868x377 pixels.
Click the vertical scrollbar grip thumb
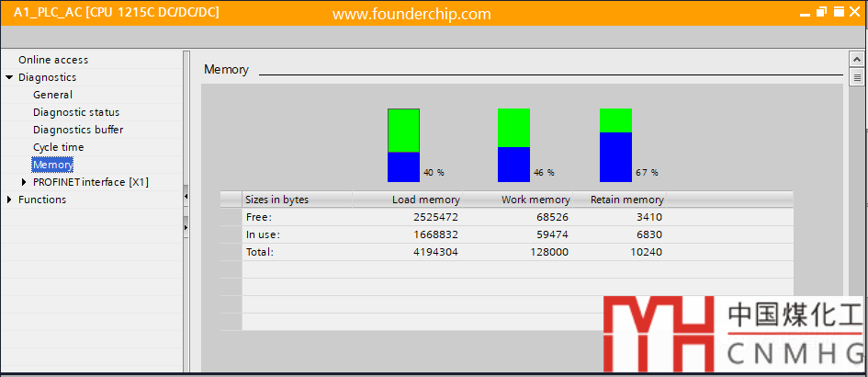[857, 77]
